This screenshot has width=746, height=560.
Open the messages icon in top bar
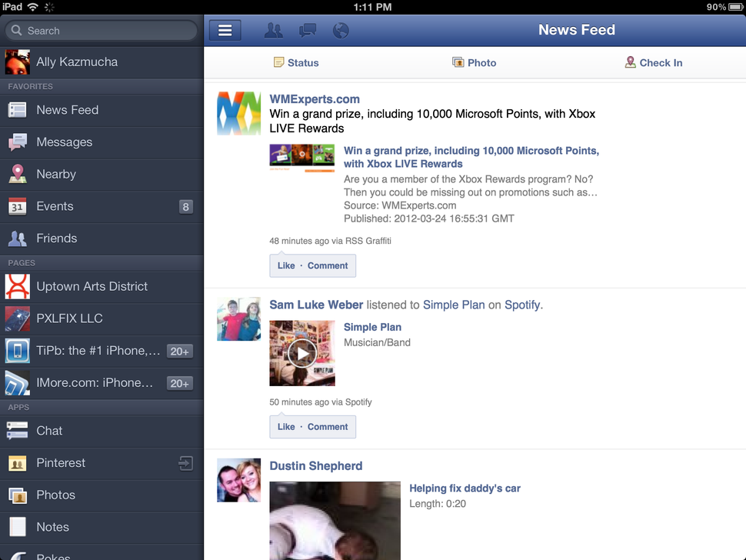point(307,30)
